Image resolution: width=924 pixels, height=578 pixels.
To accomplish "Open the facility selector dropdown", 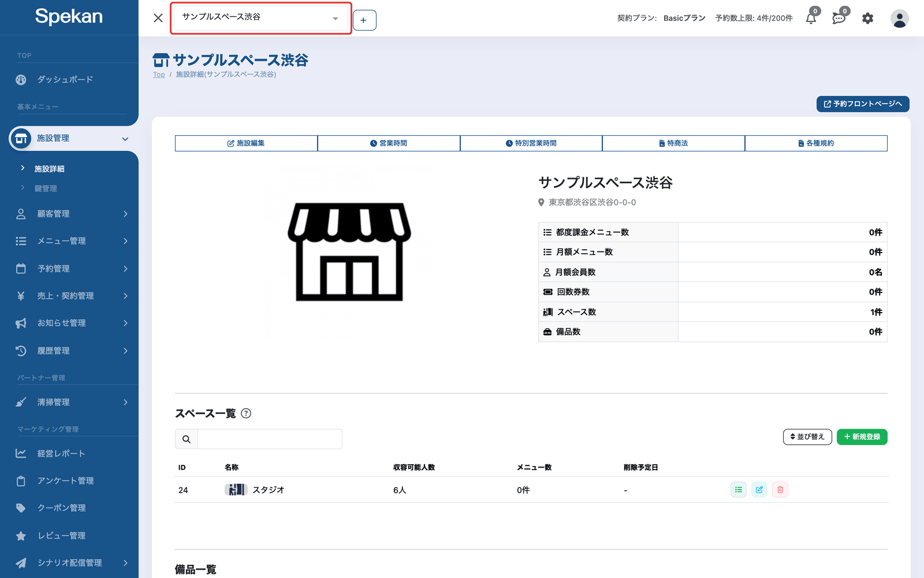I will 261,18.
